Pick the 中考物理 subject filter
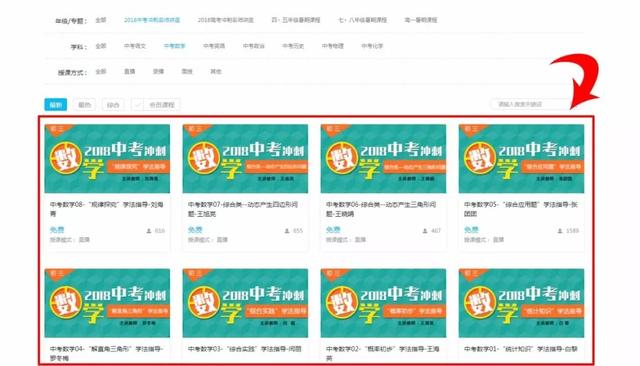Viewport: 640px width, 366px height. tap(333, 46)
